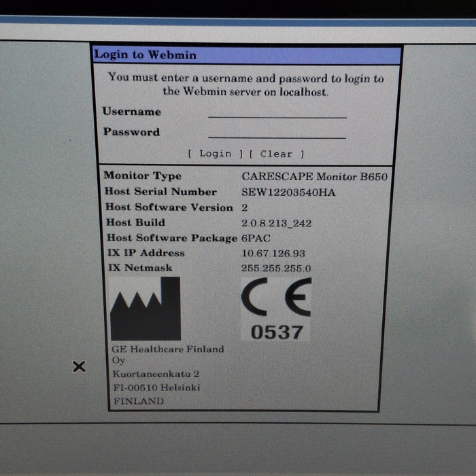The height and width of the screenshot is (476, 476).
Task: Select netmask value '255.255.255.0'
Action: [276, 269]
